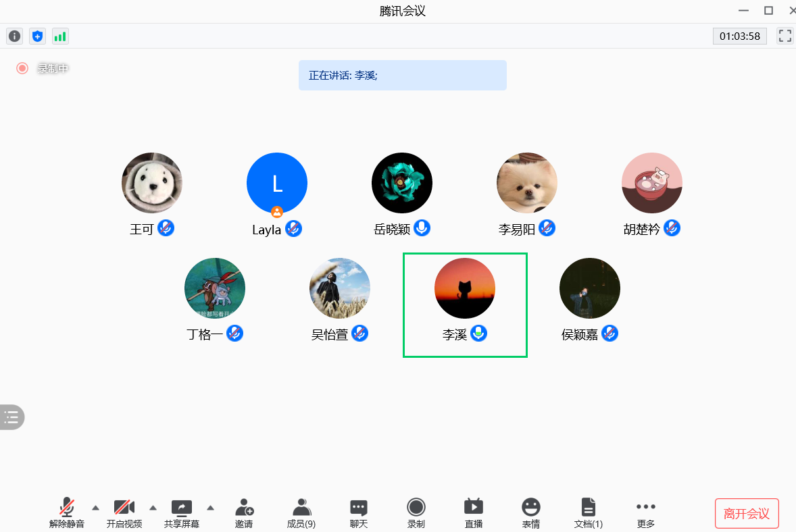
Task: Click the 离开会议 leave meeting button
Action: [747, 513]
